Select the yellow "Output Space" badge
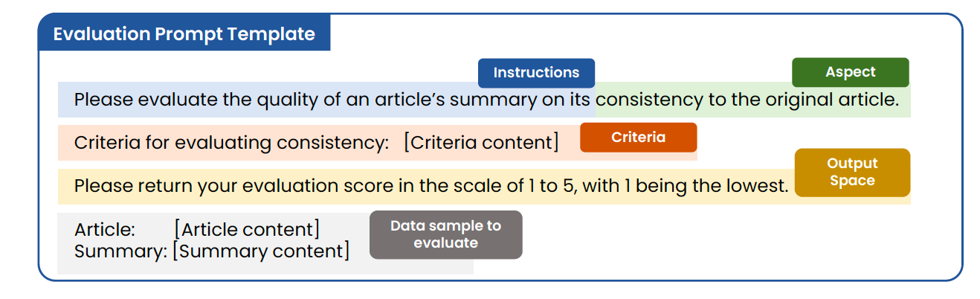The image size is (980, 299). pos(852,172)
